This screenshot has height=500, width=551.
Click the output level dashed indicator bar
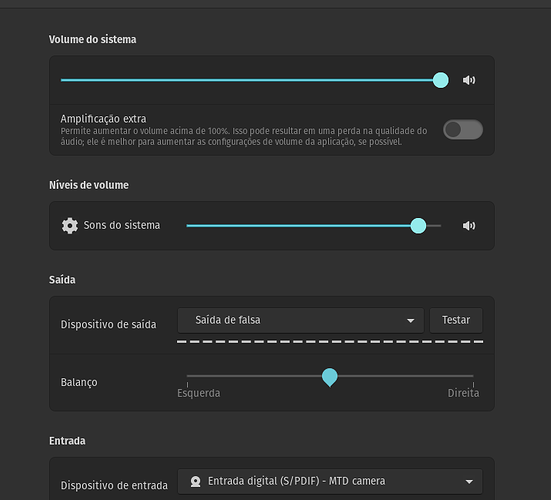pos(330,342)
